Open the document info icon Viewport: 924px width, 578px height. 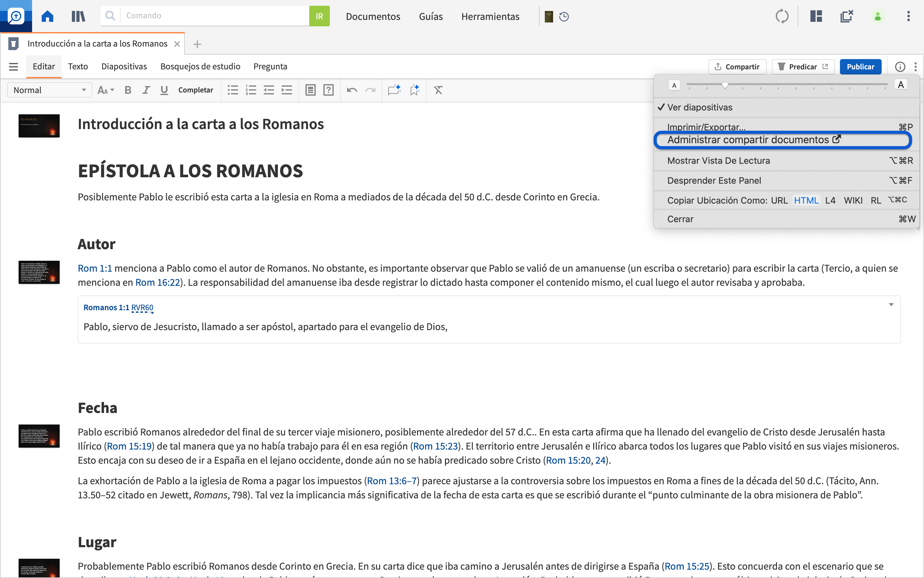[900, 66]
